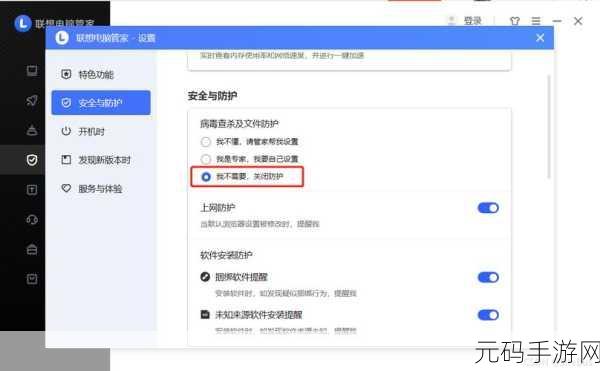Select the shield-check icon in the main sidebar

click(32, 160)
